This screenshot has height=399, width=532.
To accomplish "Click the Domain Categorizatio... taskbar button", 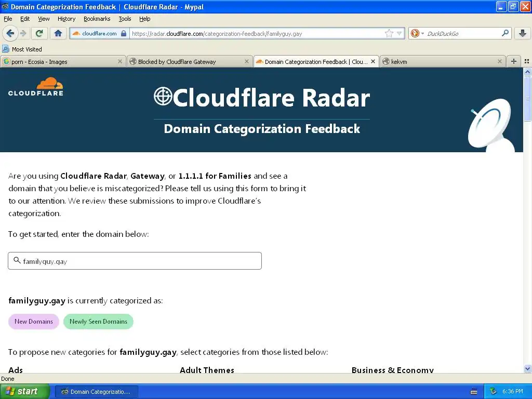I will pos(96,392).
